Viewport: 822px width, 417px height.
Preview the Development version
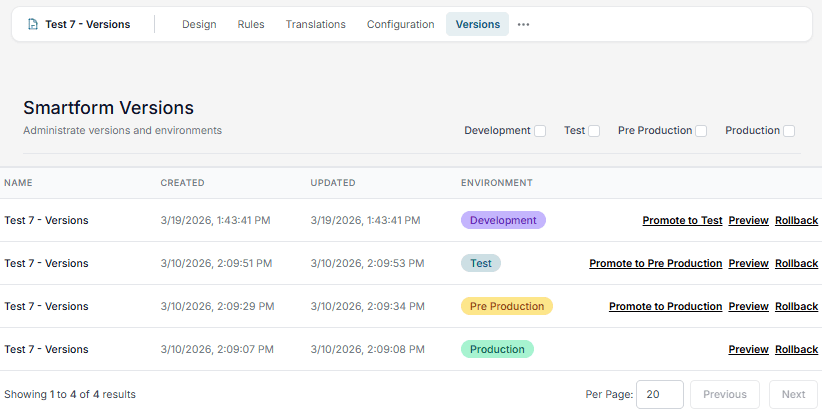point(749,220)
